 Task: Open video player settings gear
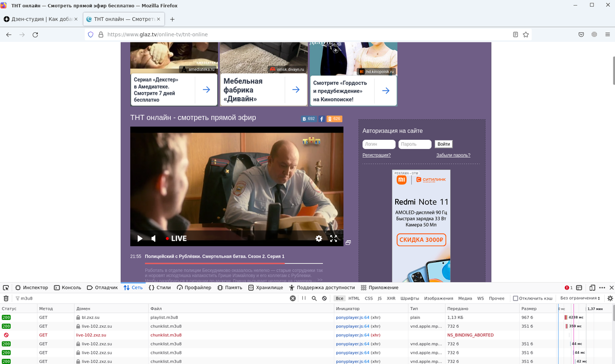[319, 238]
